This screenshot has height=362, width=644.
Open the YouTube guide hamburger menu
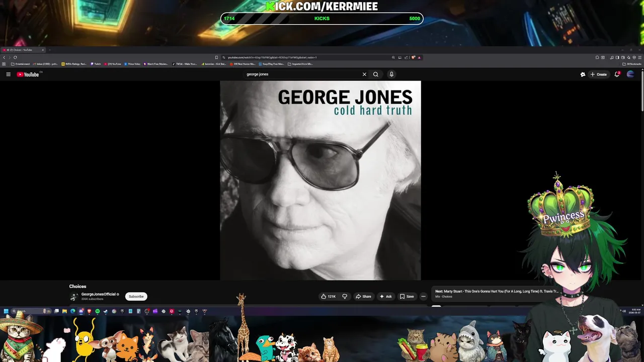pyautogui.click(x=8, y=74)
